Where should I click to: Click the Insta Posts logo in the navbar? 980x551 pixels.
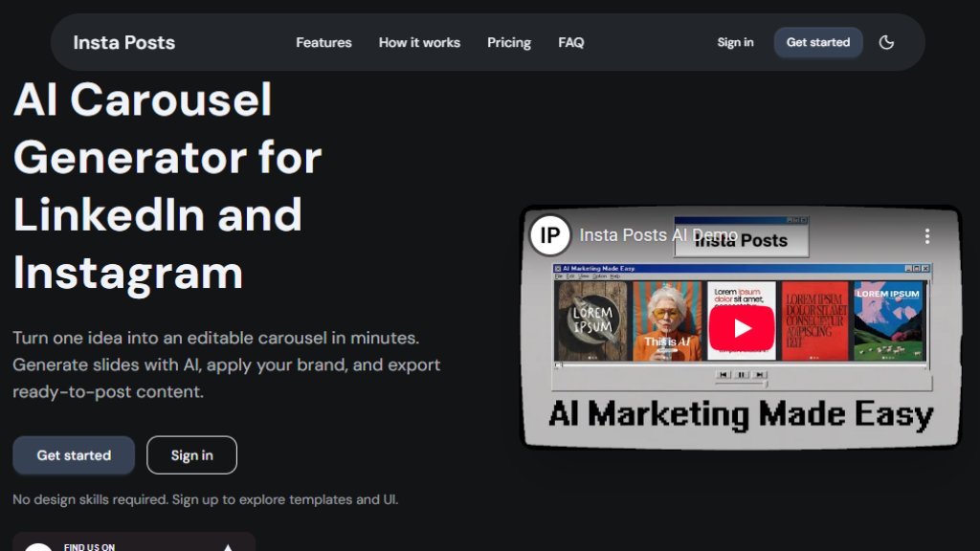click(124, 42)
